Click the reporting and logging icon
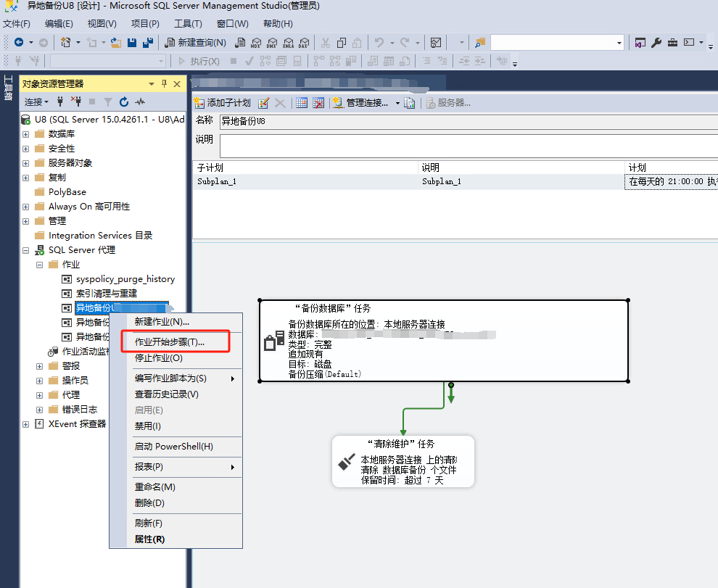This screenshot has width=718, height=588. (410, 103)
